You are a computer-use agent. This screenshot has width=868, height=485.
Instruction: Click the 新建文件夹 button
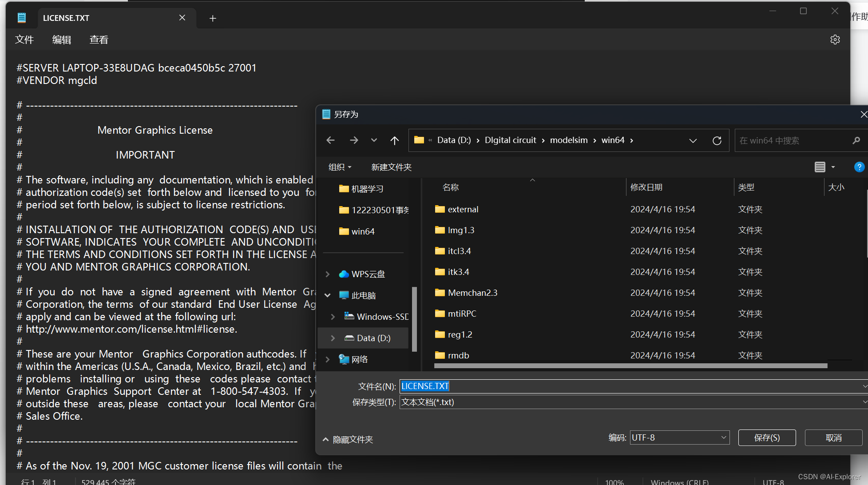[x=391, y=167]
